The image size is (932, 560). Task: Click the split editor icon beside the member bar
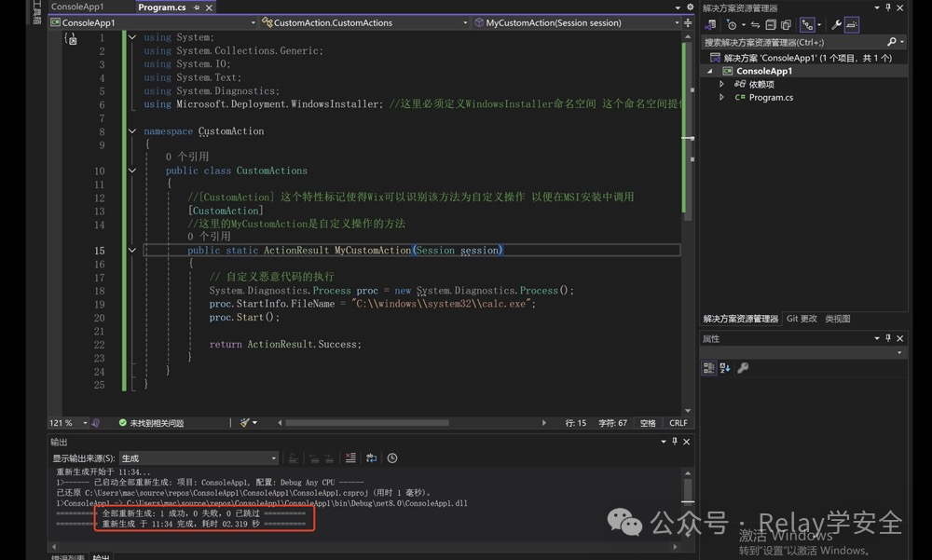click(688, 22)
